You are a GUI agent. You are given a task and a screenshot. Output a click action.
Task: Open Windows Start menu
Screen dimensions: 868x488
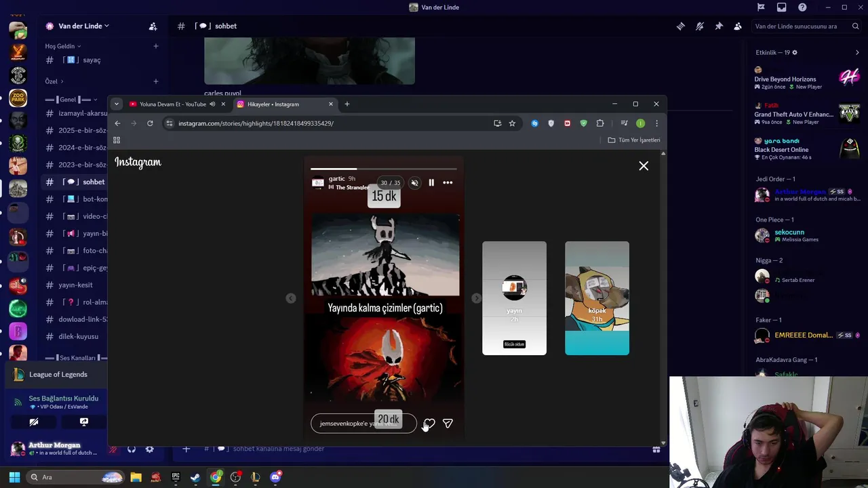coord(14,477)
